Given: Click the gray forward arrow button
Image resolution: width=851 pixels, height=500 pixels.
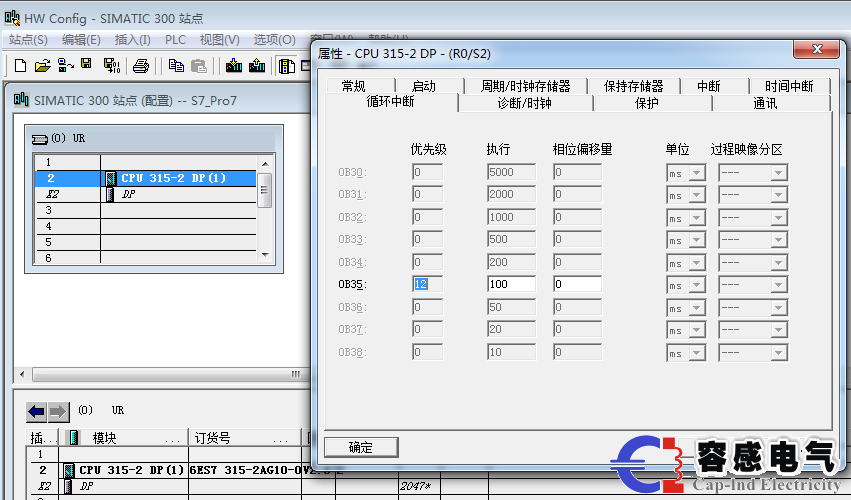Looking at the screenshot, I should 59,412.
